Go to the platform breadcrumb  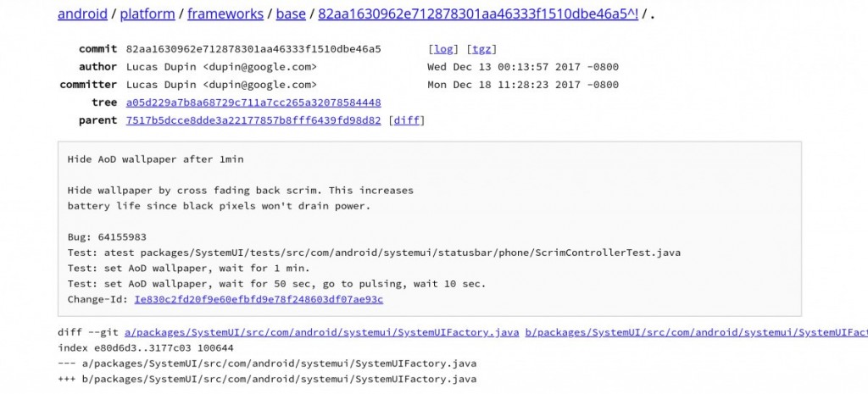[x=147, y=14]
